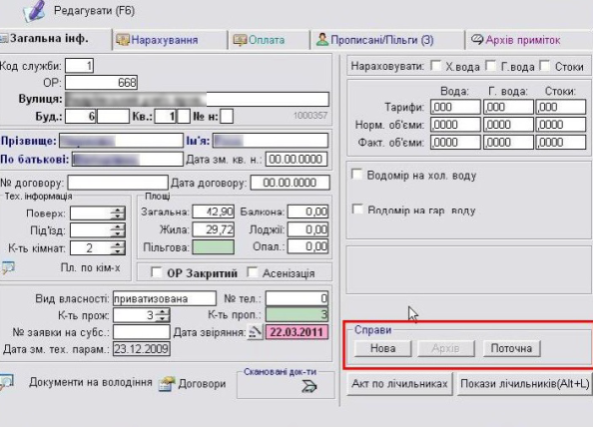Toggle Водомір на хол. воду checkbox

357,175
